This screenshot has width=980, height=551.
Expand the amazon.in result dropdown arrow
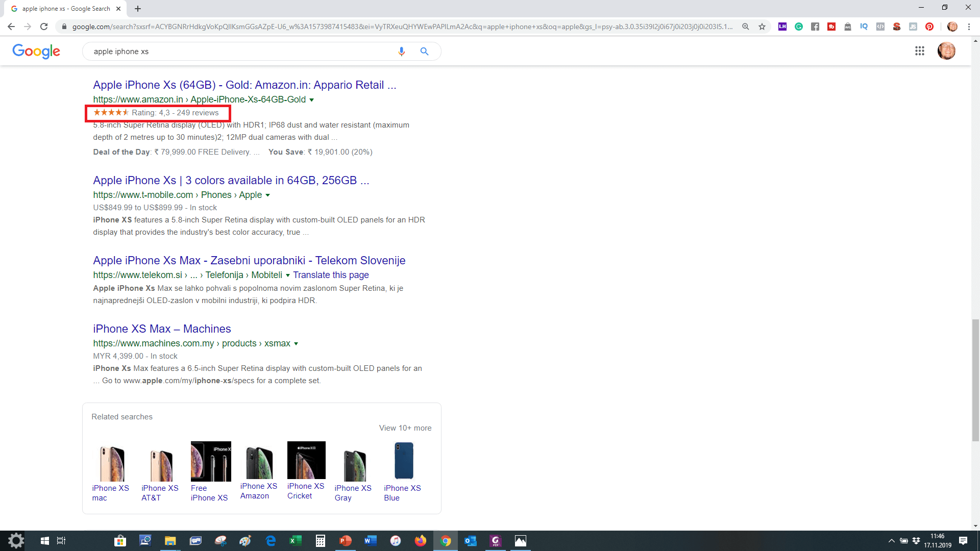click(311, 100)
